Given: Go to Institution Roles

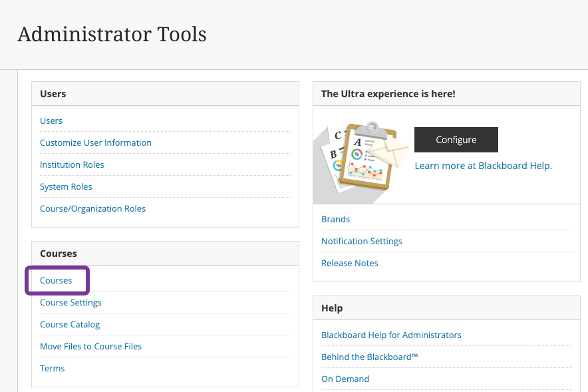Looking at the screenshot, I should point(72,164).
